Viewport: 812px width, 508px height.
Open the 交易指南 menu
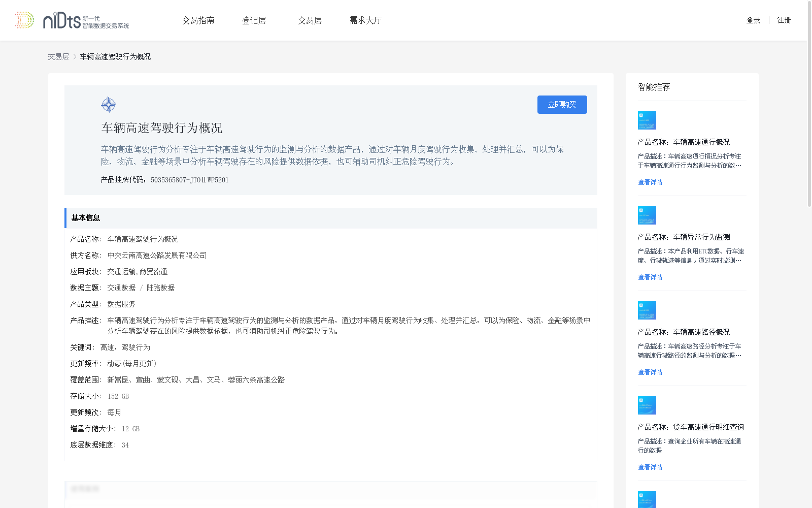198,20
